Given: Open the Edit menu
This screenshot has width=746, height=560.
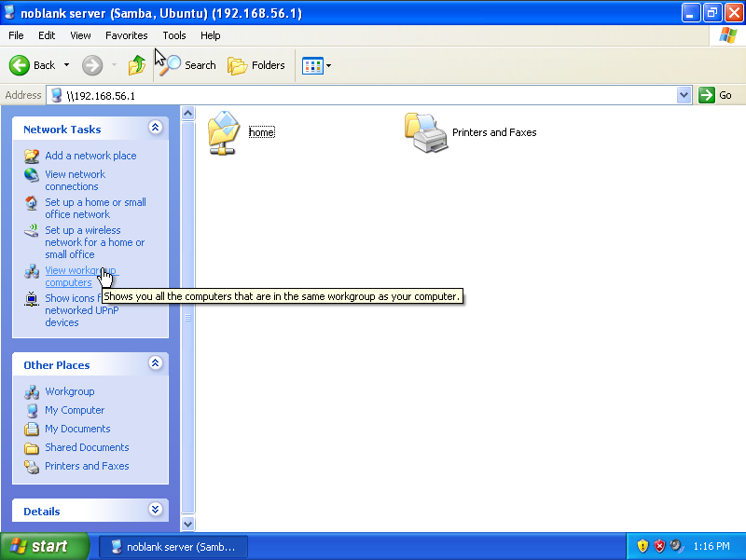Looking at the screenshot, I should tap(47, 35).
